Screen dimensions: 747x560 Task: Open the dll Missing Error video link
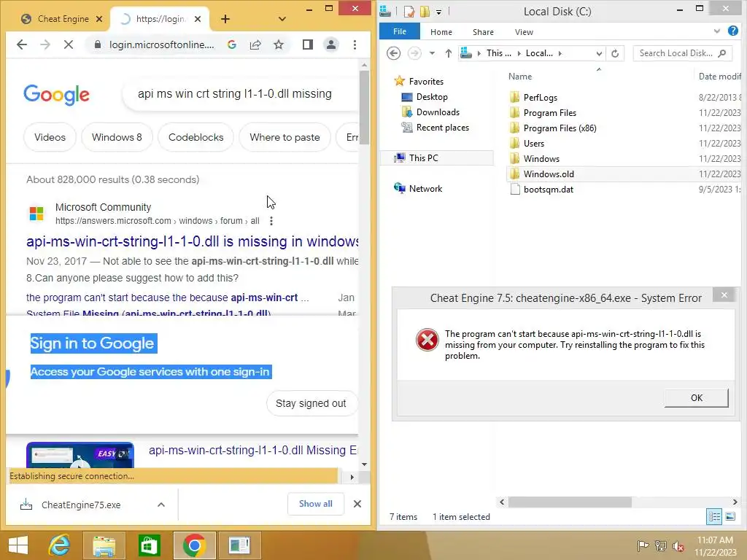point(253,450)
